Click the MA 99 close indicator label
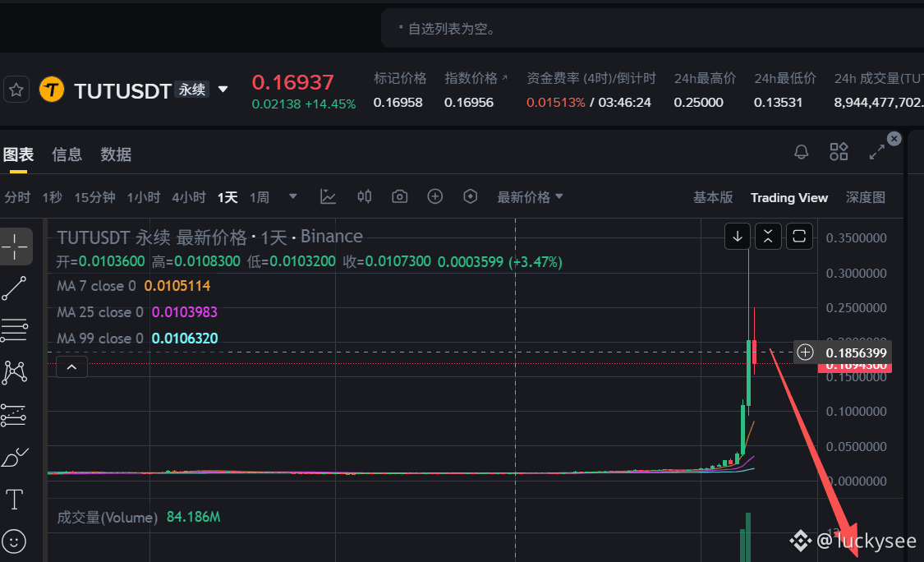This screenshot has width=924, height=562. (x=100, y=339)
